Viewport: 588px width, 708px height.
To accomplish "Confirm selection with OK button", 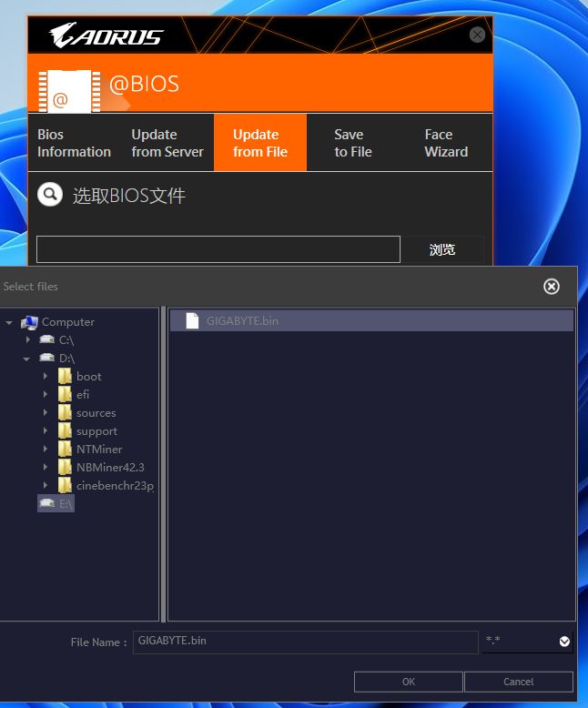I will [x=409, y=682].
